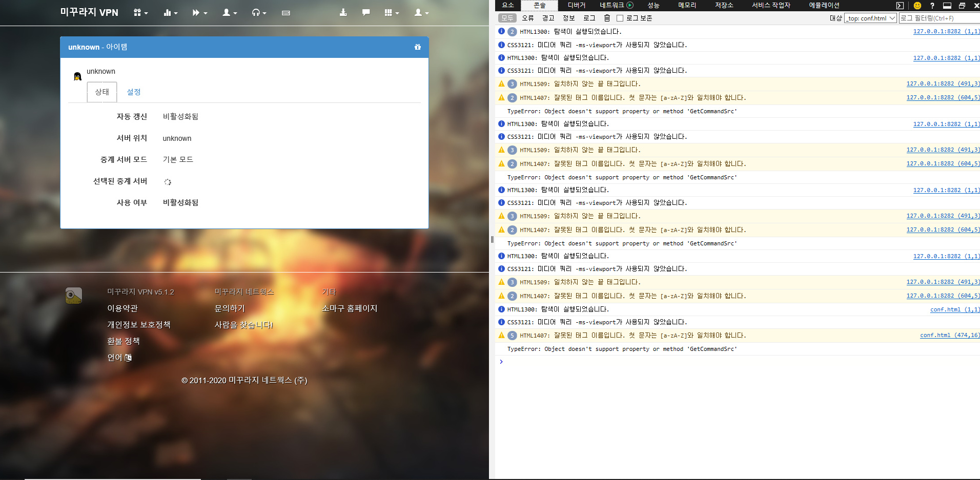Screen dimensions: 980x480
Task: Click the smiley feedback icon in DevTools
Action: tap(917, 6)
